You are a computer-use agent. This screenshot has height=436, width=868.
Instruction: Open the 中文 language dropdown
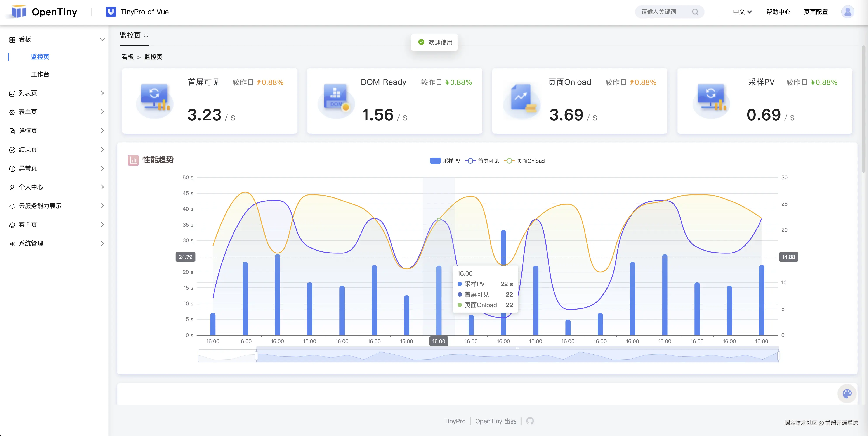tap(742, 12)
